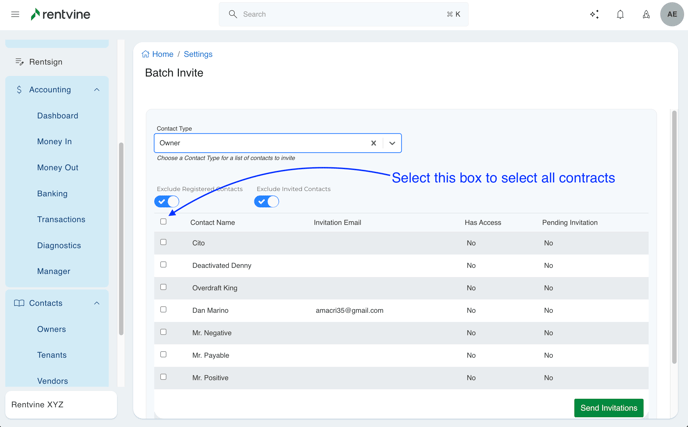Go to Tenants in sidebar
The width and height of the screenshot is (688, 427).
point(52,355)
